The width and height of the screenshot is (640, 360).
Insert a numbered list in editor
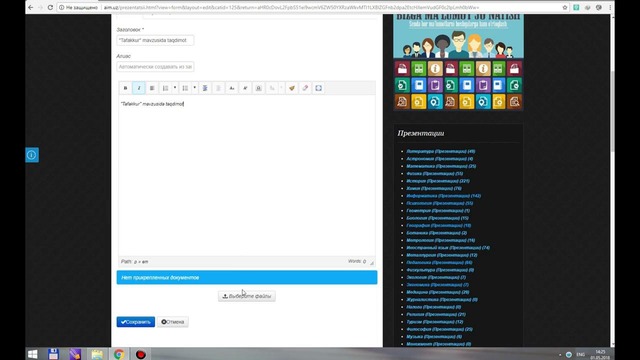pyautogui.click(x=165, y=88)
